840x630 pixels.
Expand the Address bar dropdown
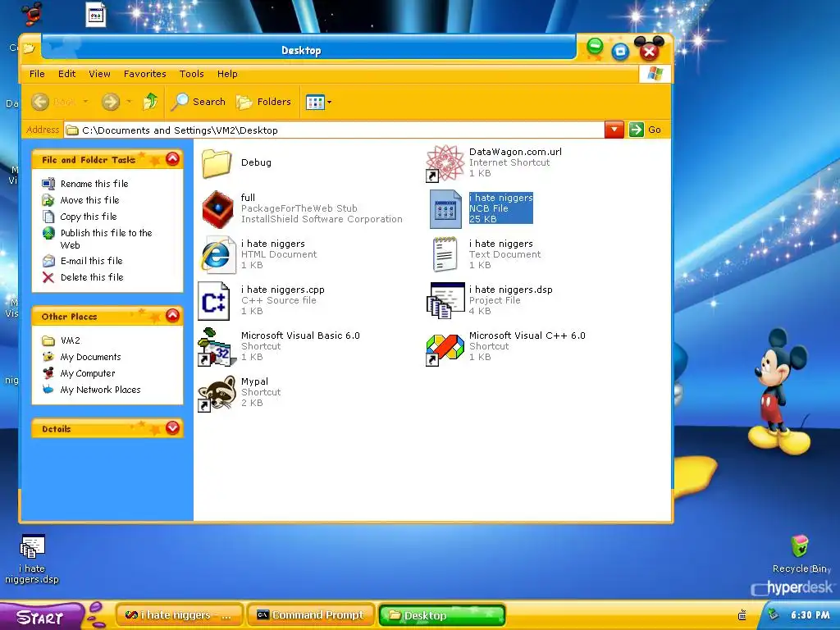click(x=614, y=130)
